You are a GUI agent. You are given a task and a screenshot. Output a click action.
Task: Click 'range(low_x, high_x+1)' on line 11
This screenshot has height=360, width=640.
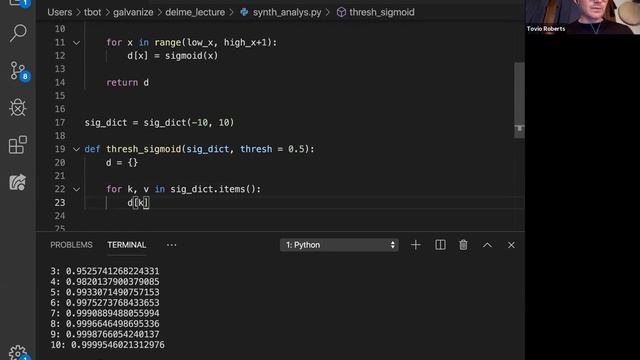tap(213, 42)
